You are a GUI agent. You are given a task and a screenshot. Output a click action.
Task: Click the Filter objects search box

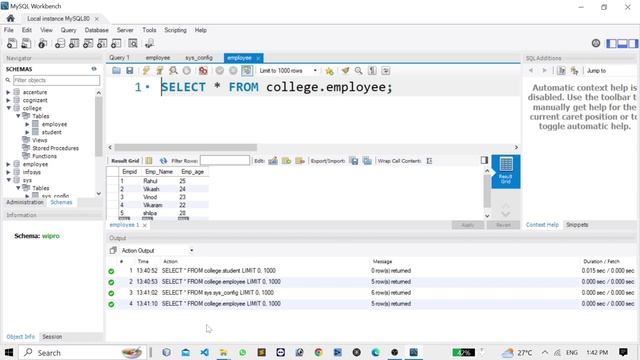56,80
